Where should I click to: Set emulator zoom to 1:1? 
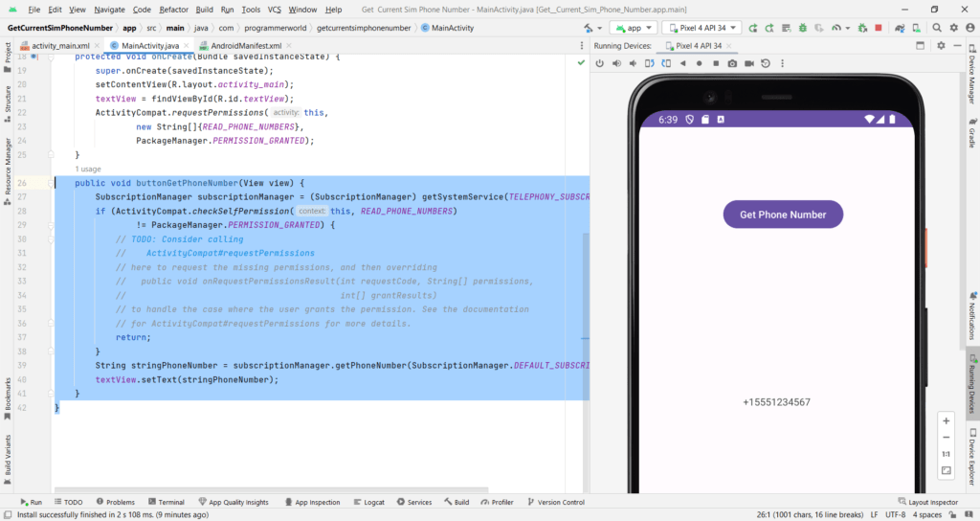click(x=947, y=454)
